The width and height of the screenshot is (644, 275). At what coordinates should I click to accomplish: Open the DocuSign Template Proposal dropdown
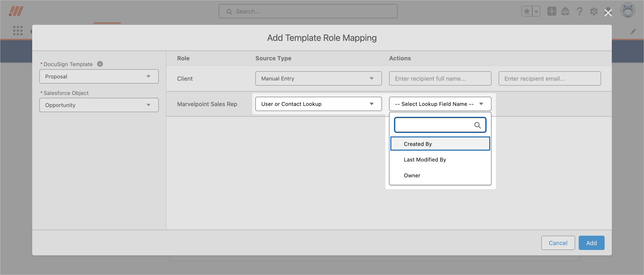99,76
